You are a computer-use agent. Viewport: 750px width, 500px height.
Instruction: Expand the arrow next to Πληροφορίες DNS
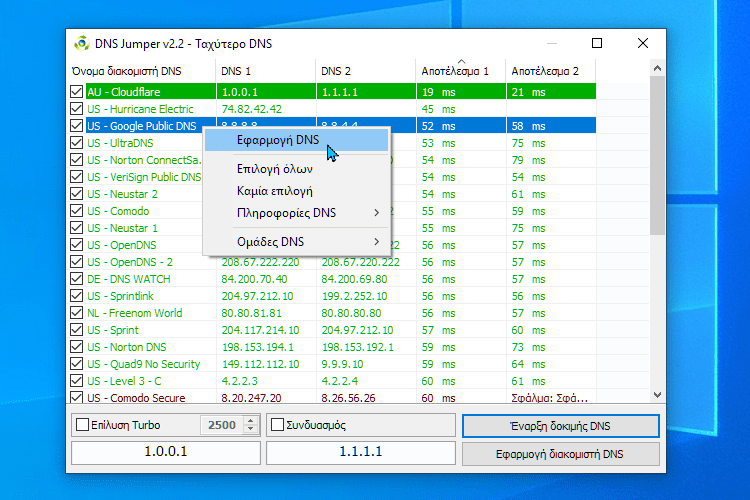376,213
